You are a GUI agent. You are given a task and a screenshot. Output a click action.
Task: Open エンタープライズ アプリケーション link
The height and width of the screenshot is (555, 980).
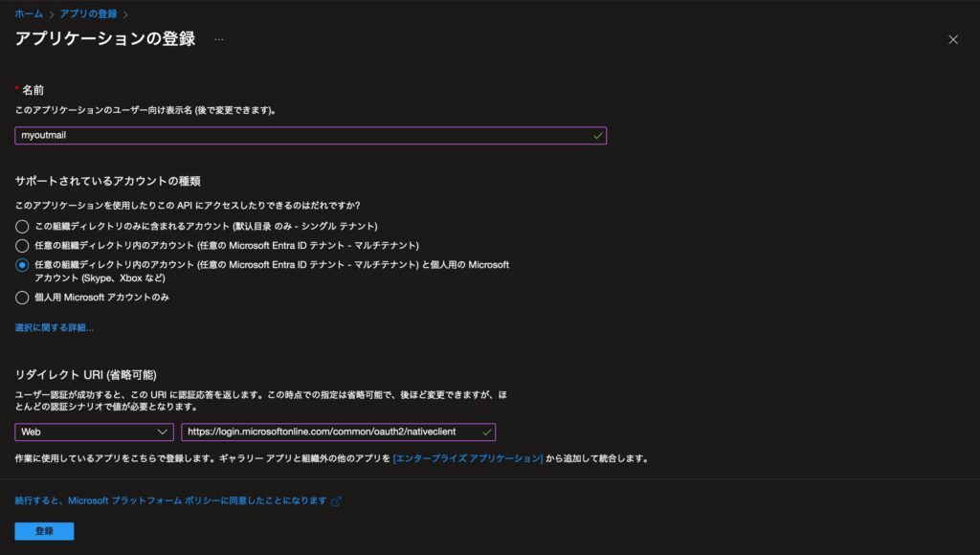click(467, 458)
